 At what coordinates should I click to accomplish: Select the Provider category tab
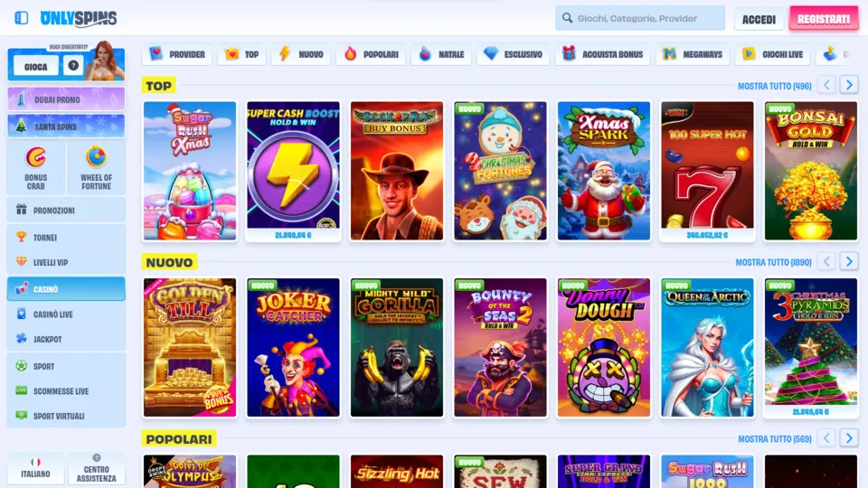[177, 54]
